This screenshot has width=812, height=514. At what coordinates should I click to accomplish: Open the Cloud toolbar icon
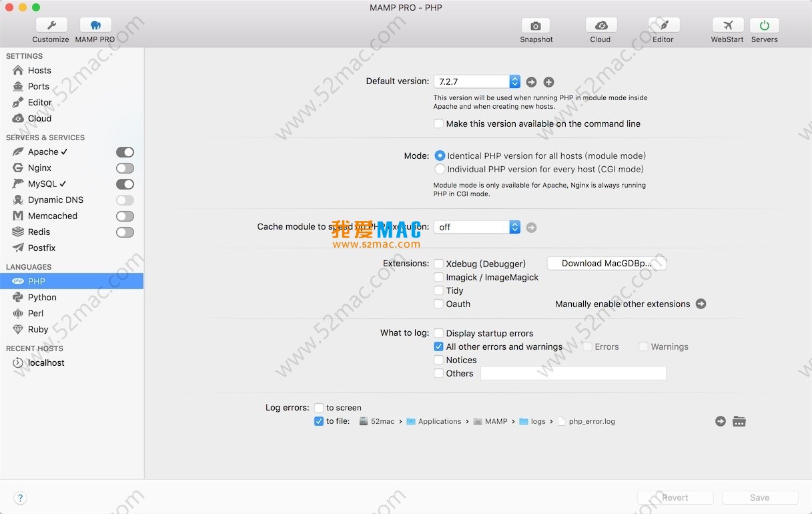click(600, 25)
